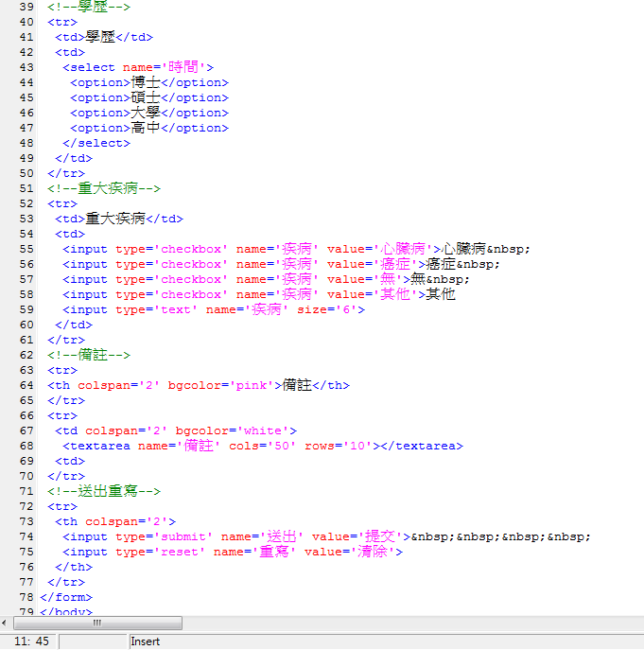Click the input type='reset' line
Screen dimensions: 644x650
coord(233,552)
